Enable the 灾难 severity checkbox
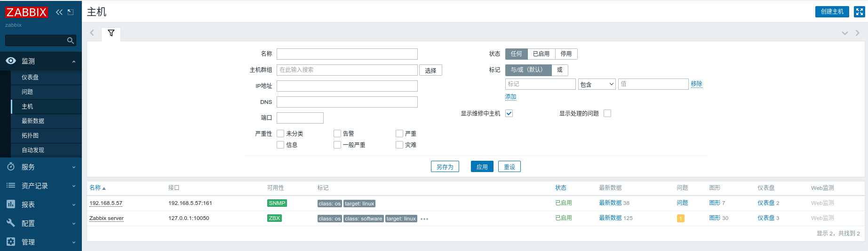Viewport: 868px width, 251px height. point(399,145)
